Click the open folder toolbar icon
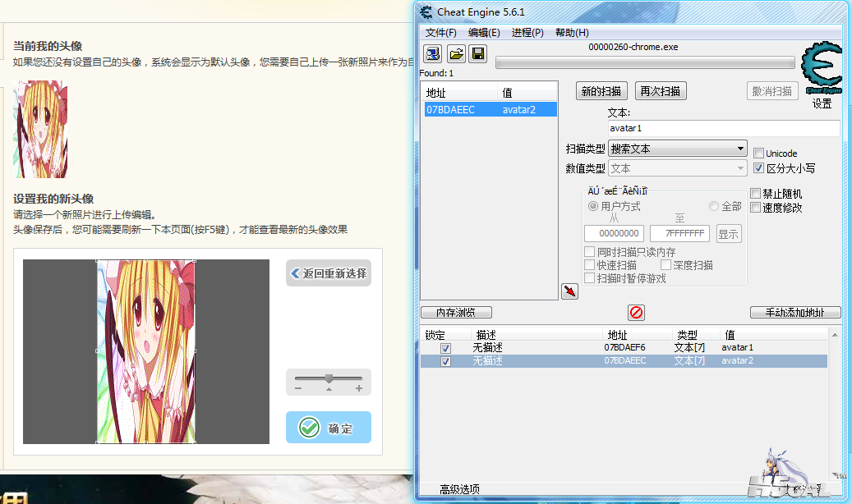The width and height of the screenshot is (852, 504). [456, 54]
